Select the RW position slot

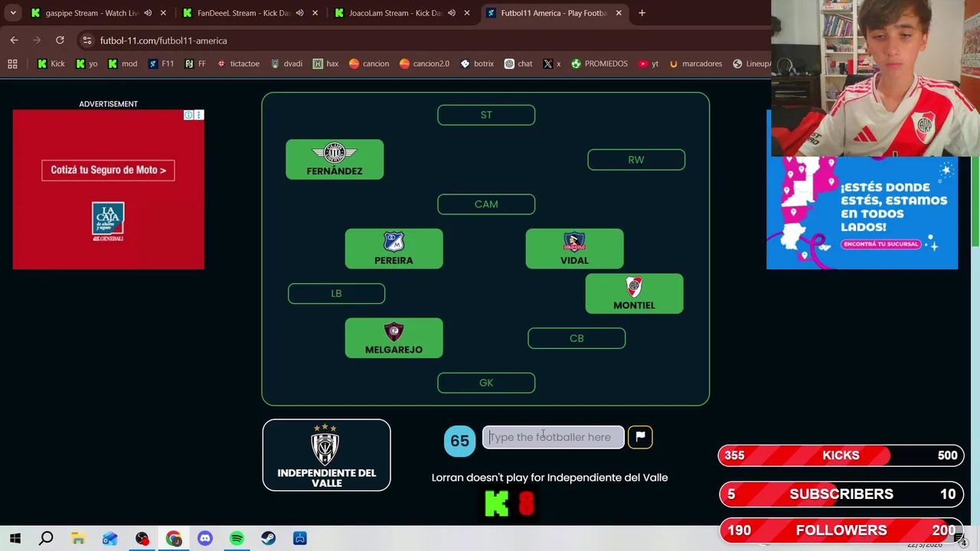tap(636, 160)
